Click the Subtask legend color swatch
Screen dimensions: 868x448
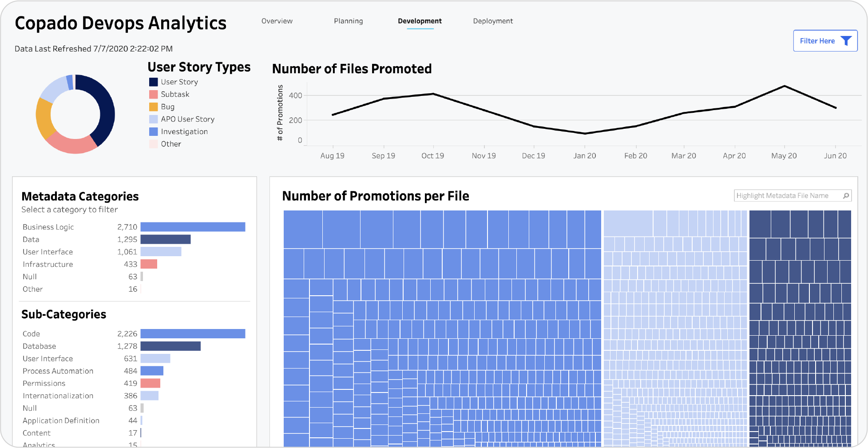pyautogui.click(x=154, y=95)
